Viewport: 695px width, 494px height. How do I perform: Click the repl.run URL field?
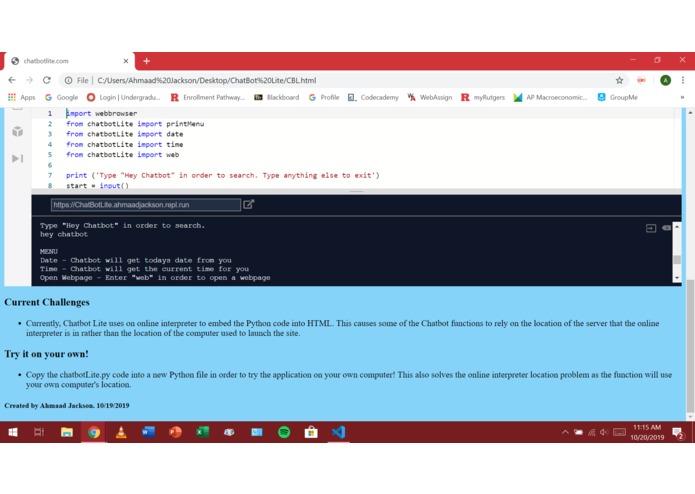click(145, 205)
